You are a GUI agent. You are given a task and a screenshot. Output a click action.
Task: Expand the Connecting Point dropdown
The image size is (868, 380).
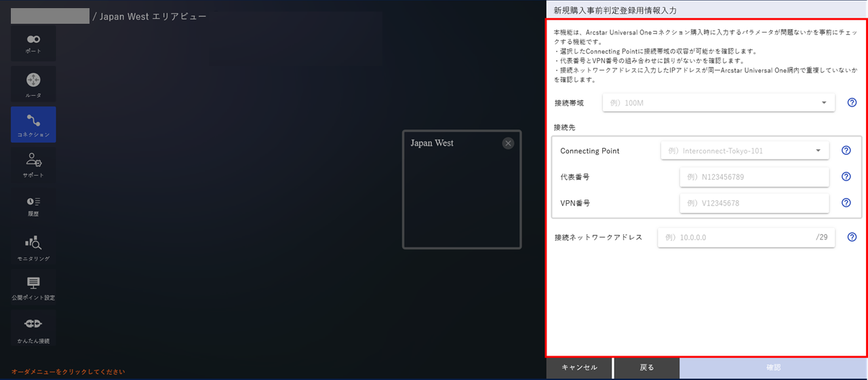[745, 151]
